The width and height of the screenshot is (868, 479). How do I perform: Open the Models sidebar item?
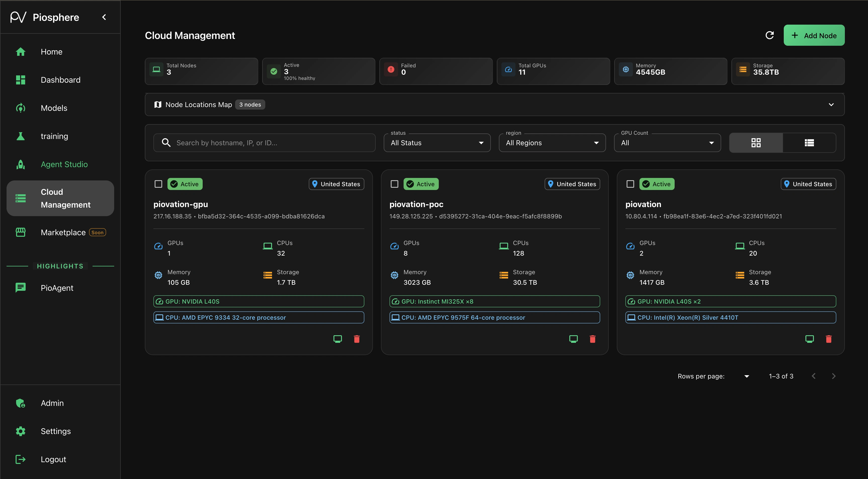[x=54, y=108]
